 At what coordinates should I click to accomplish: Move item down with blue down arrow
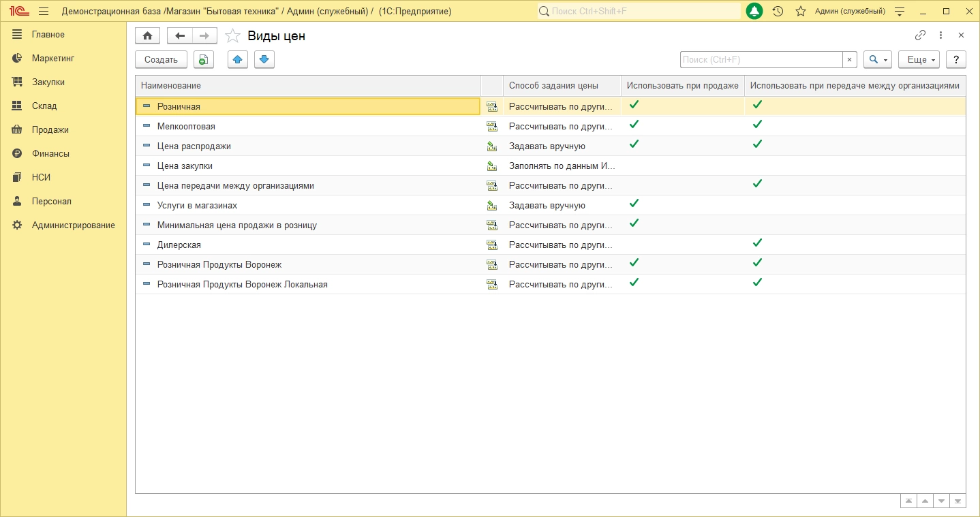(x=264, y=60)
